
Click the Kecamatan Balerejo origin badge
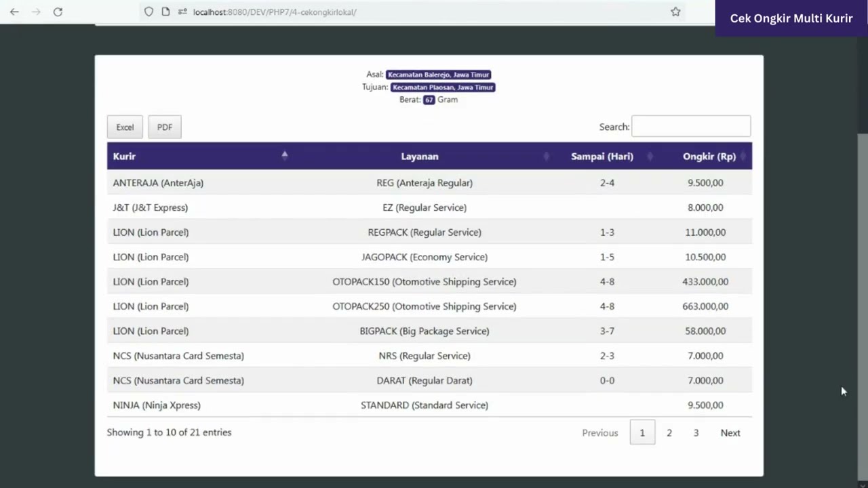(438, 75)
